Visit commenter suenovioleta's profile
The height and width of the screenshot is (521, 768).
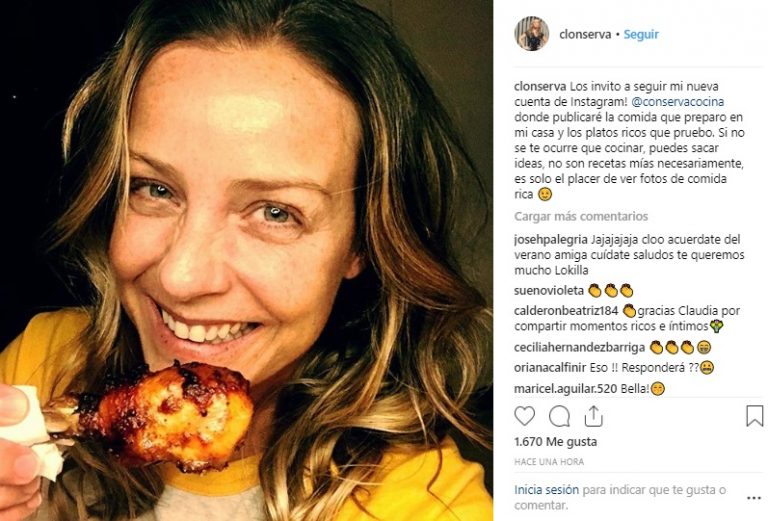point(549,291)
